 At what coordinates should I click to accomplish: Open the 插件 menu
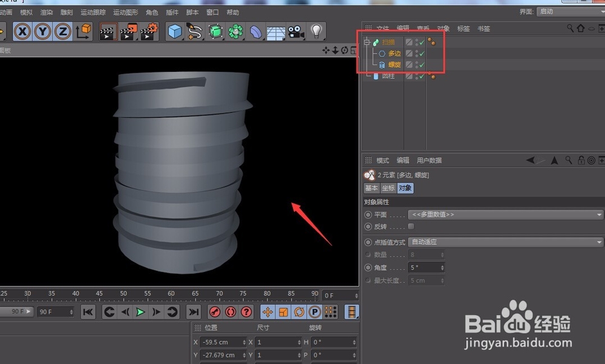coord(172,12)
